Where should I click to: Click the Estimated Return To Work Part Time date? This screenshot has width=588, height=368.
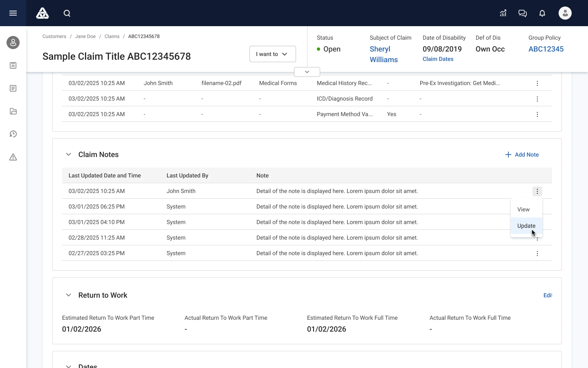coord(82,329)
